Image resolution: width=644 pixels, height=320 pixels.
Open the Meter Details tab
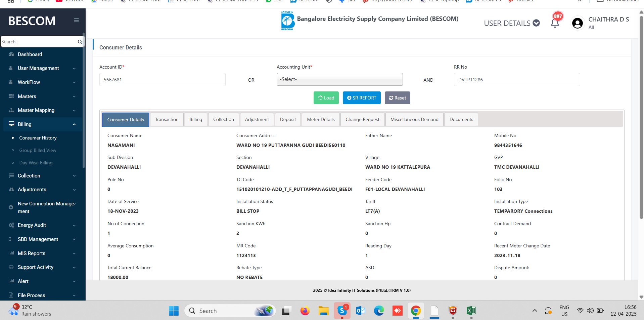(321, 119)
